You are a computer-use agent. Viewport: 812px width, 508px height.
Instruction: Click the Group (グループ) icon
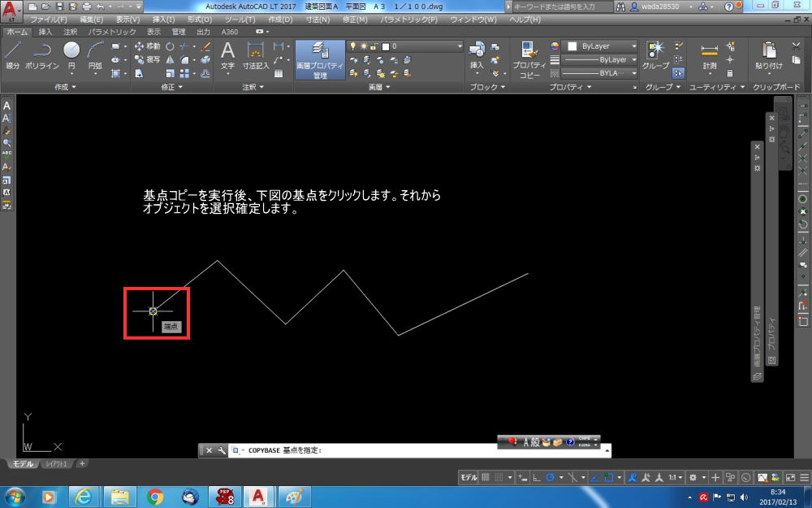coord(655,56)
